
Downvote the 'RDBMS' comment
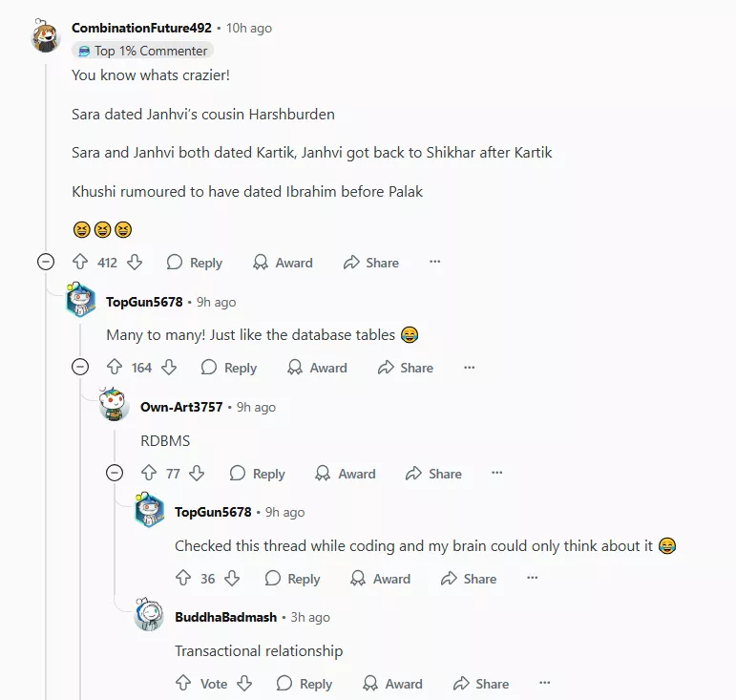198,474
